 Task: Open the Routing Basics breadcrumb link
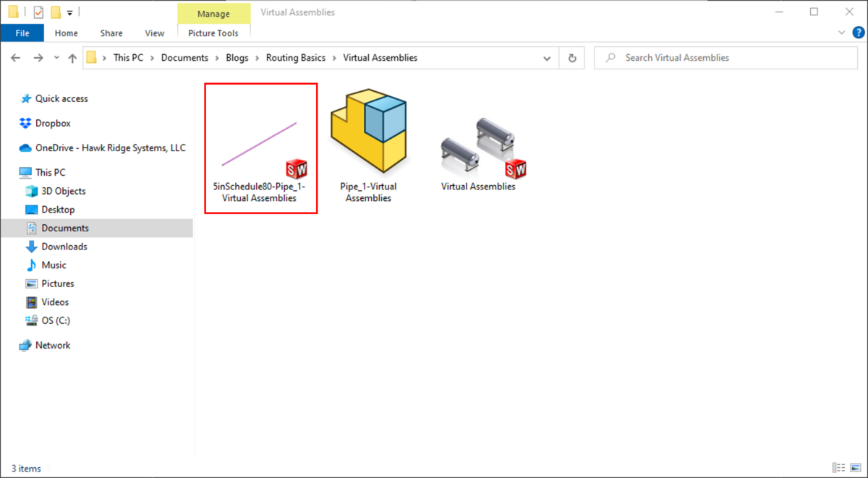(296, 57)
